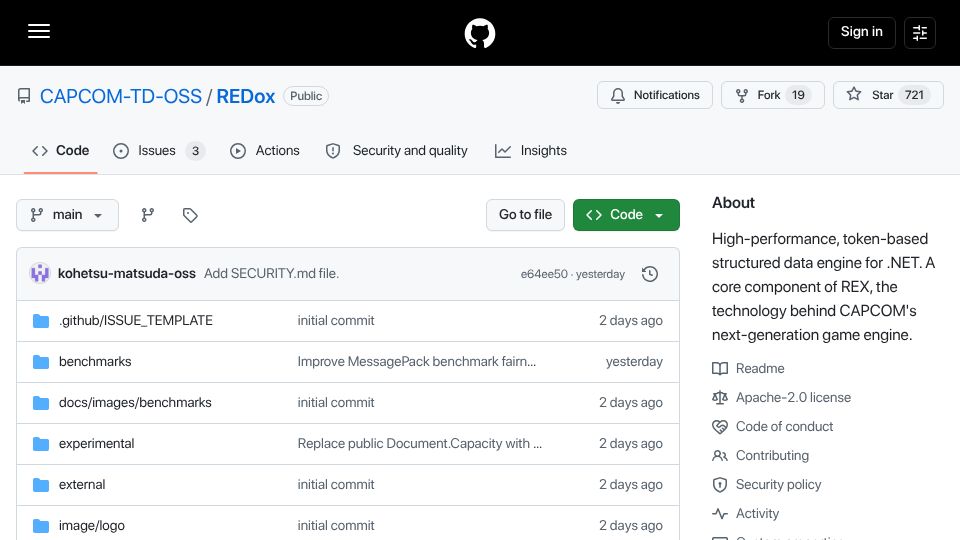Click kohetsu-matsuda-oss avatar image
The width and height of the screenshot is (960, 540).
40,273
